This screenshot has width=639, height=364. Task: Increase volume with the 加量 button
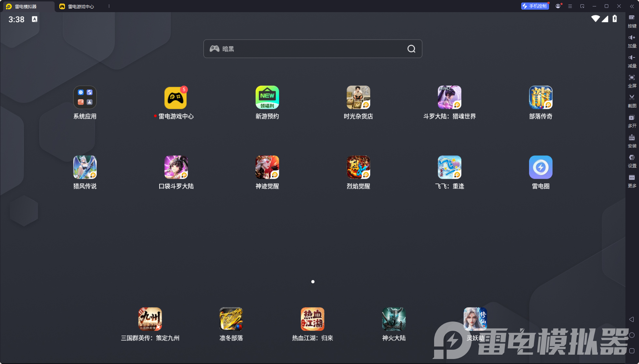tap(632, 41)
